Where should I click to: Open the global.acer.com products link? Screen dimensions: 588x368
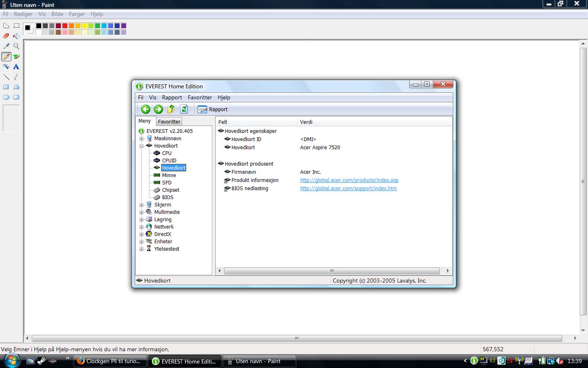[349, 180]
